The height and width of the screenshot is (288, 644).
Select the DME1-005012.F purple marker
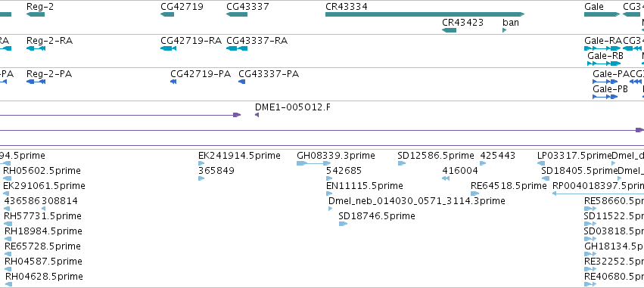pos(257,115)
